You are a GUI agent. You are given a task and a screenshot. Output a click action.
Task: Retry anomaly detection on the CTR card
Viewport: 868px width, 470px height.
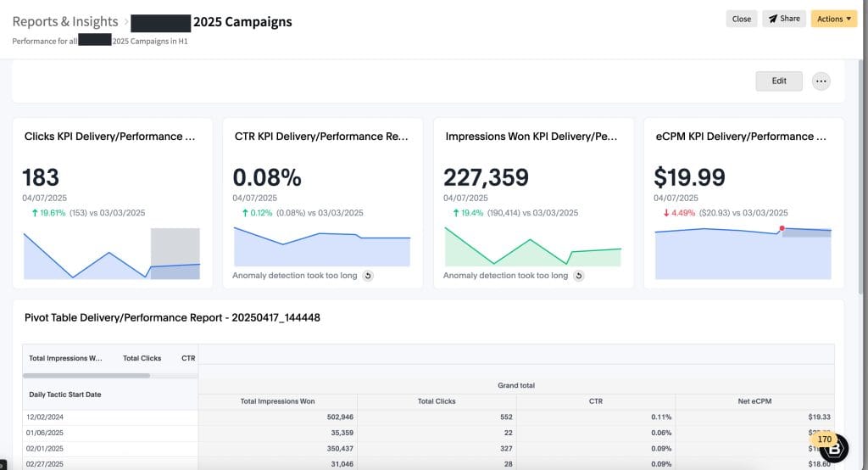368,276
